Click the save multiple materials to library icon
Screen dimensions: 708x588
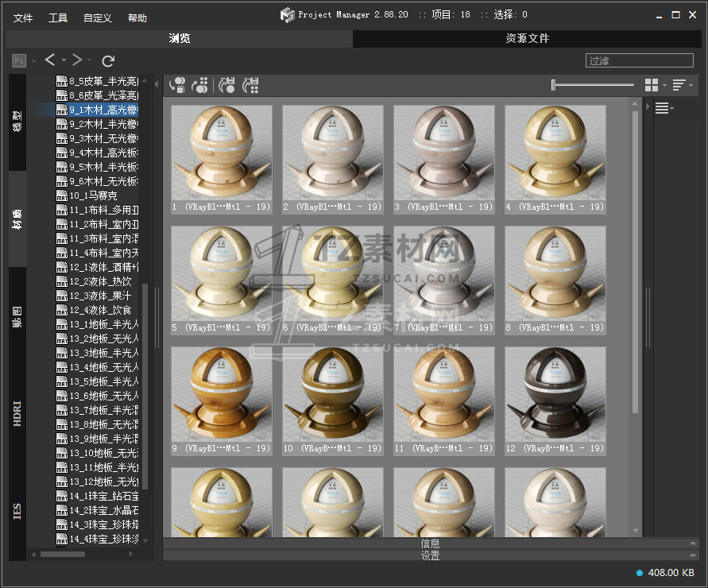click(x=251, y=84)
